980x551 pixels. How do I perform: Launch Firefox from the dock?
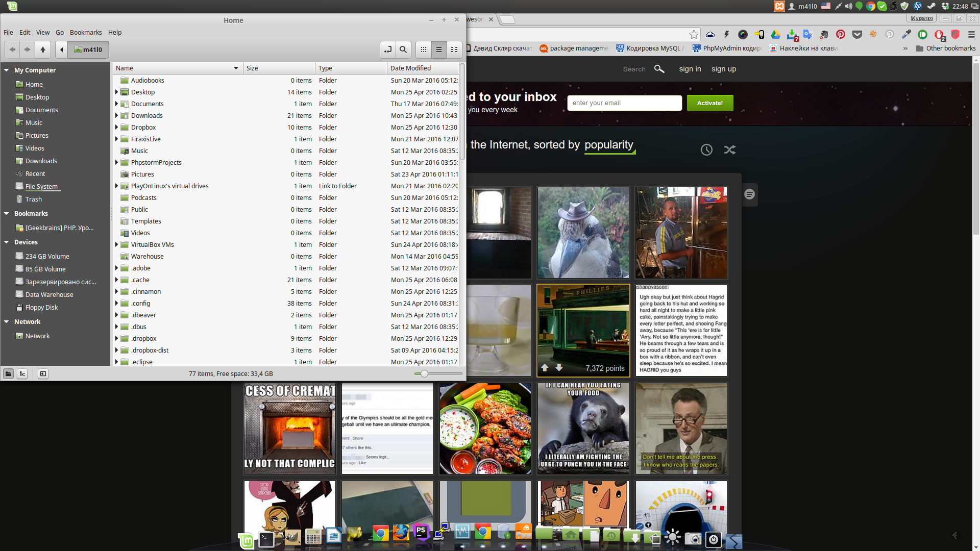click(x=401, y=533)
